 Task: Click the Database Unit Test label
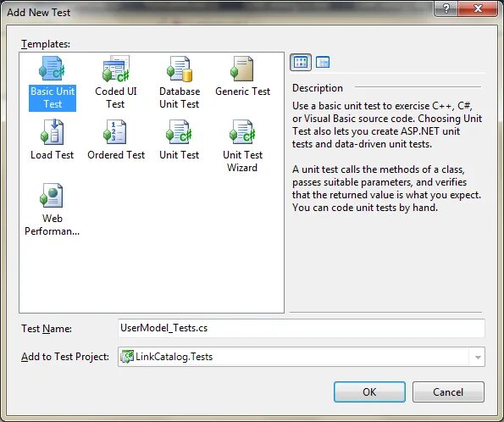180,97
